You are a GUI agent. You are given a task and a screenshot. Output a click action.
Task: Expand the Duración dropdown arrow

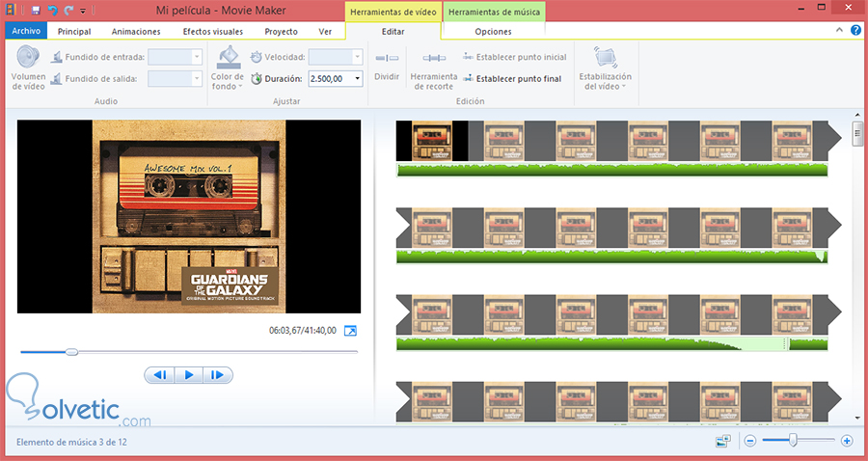pos(357,79)
